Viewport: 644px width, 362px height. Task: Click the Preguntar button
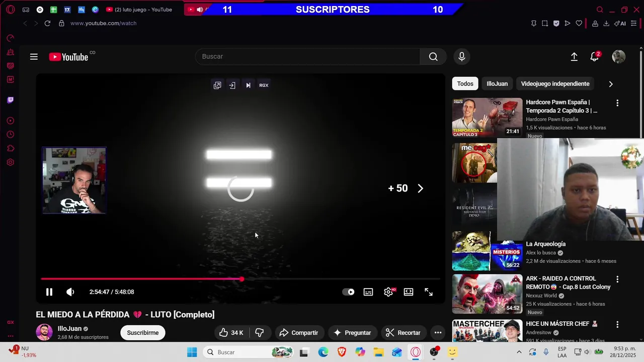352,333
